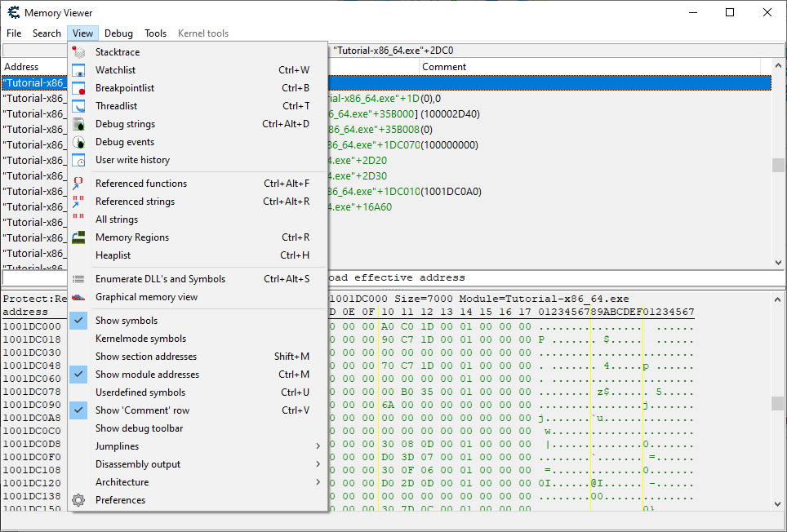787x532 pixels.
Task: Open Memory Regions via its icon
Action: point(79,237)
